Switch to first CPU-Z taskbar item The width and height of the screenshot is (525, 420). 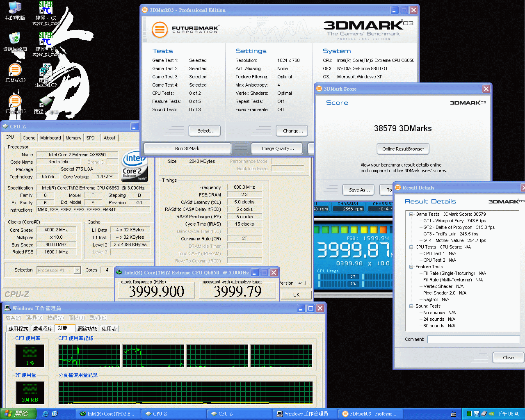pyautogui.click(x=174, y=414)
